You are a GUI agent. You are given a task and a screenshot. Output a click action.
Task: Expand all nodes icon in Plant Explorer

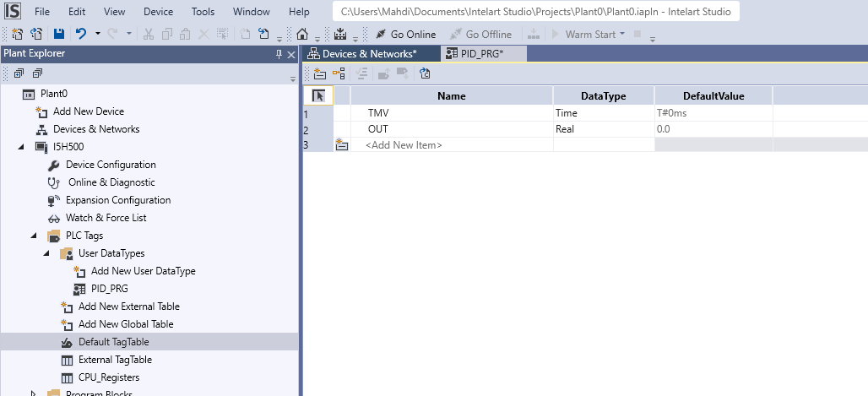pyautogui.click(x=18, y=73)
